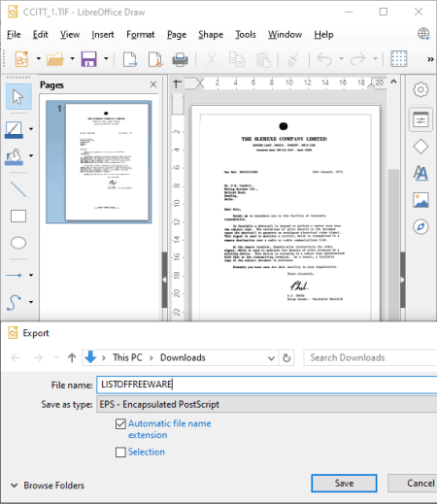Open the Redo history dropdown arrow
The image size is (437, 504).
pos(375,58)
